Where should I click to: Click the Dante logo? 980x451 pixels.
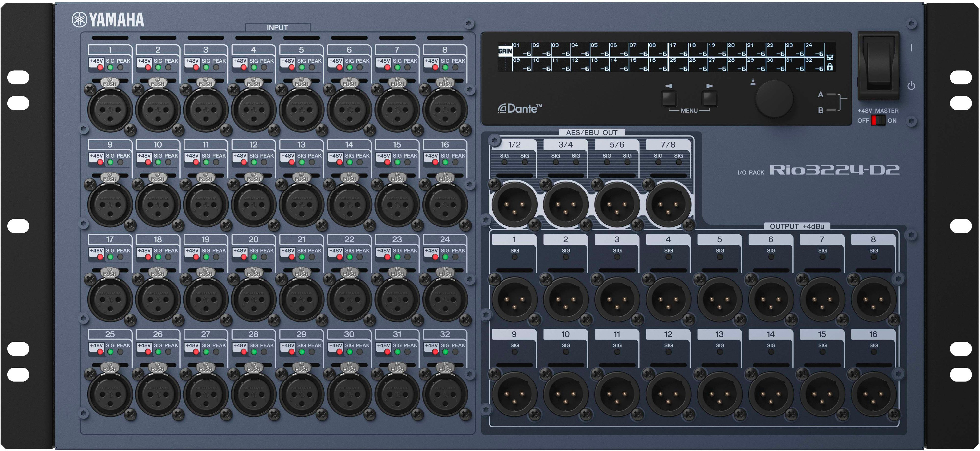(520, 109)
